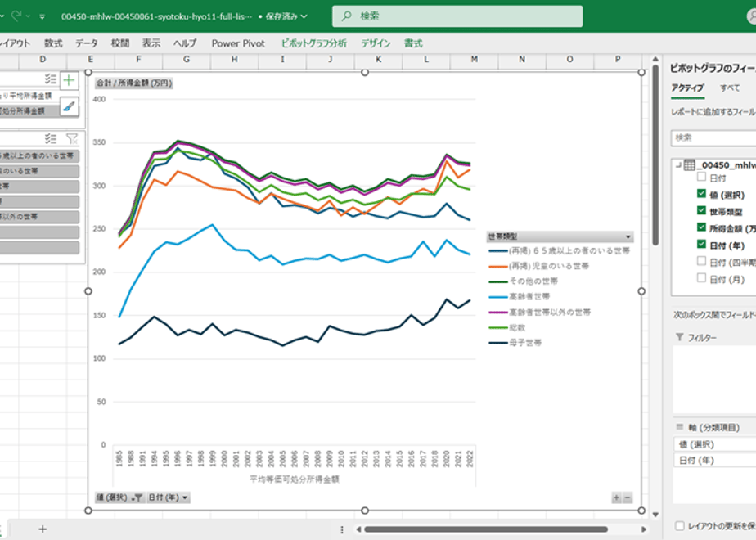Switch to the 校閲 ribbon tab
This screenshot has height=540, width=756.
[x=120, y=43]
